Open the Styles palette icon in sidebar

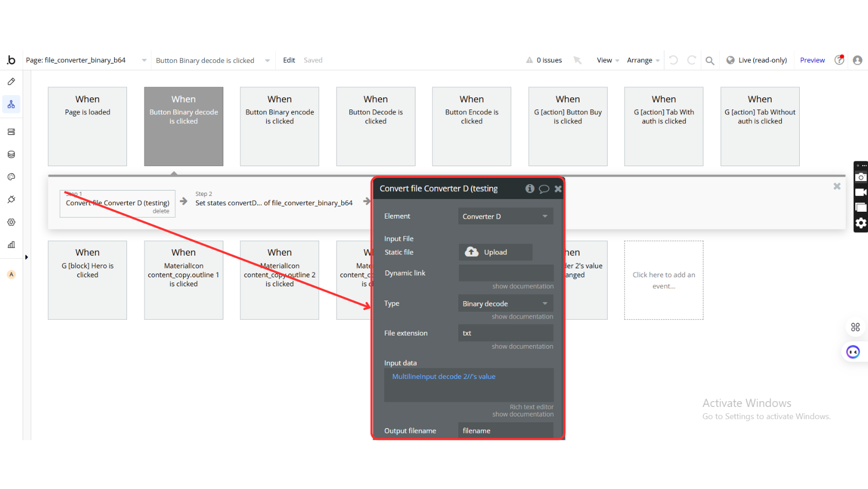11,177
